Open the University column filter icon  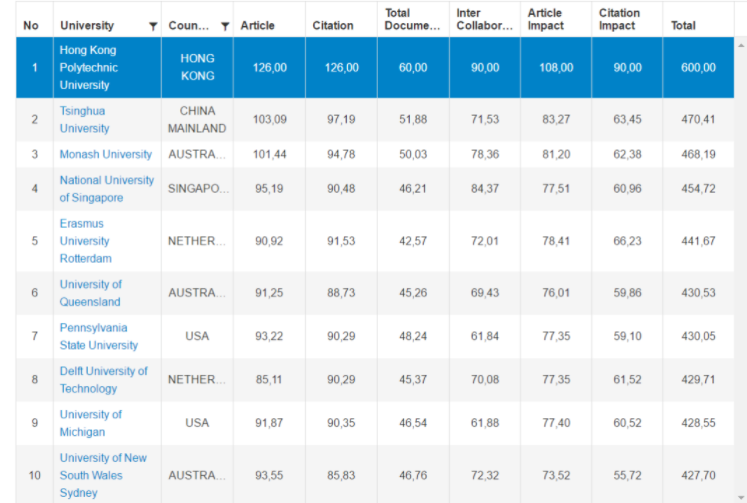[152, 26]
